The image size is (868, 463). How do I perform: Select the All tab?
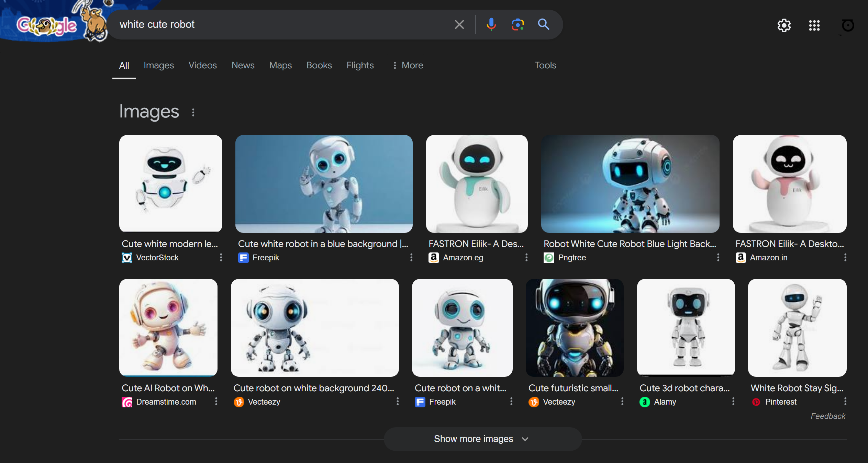click(x=124, y=65)
